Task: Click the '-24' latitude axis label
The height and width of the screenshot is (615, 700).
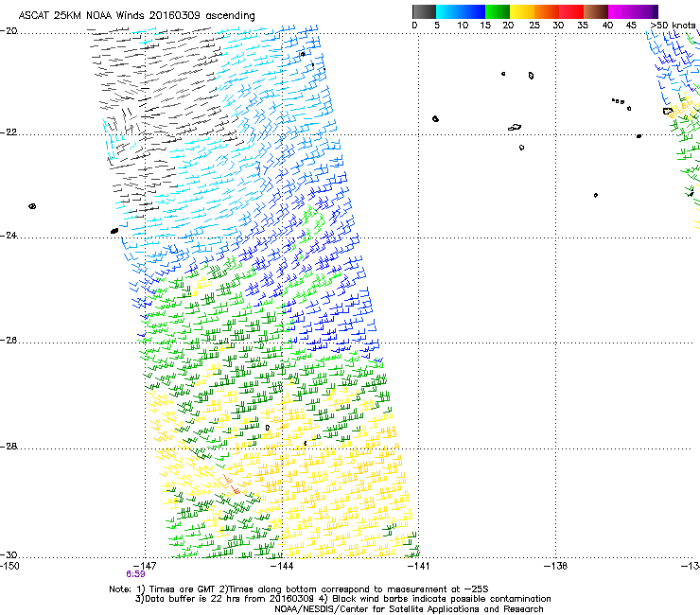Action: click(x=9, y=235)
